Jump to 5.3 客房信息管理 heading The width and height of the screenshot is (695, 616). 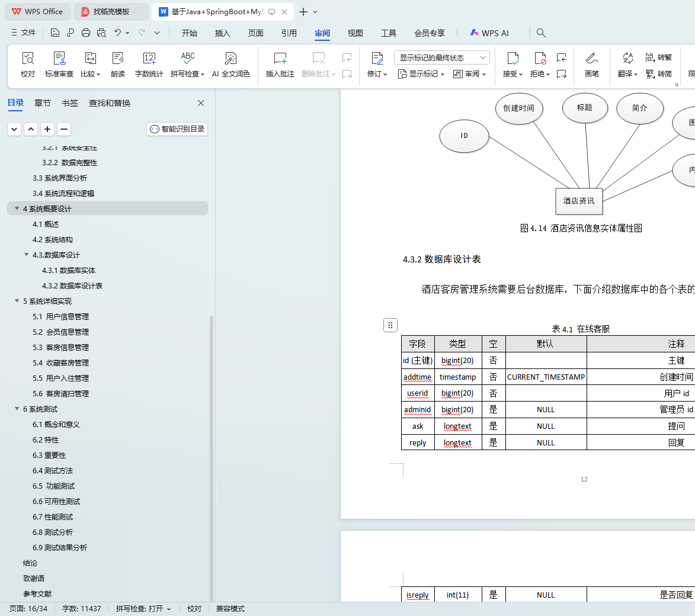coord(60,347)
